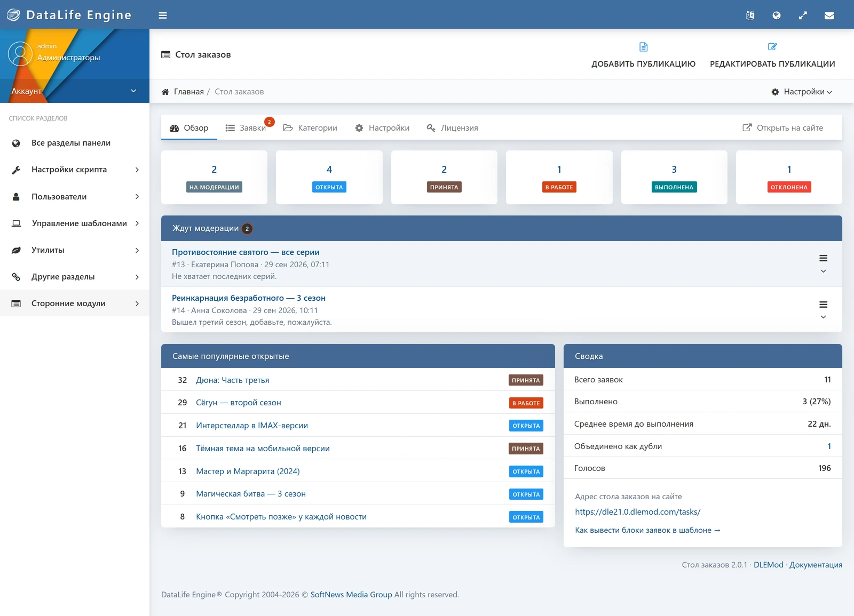Viewport: 854px width, 616px height.
Task: Open the ОТКЛОНЕНА stat card
Action: (789, 177)
